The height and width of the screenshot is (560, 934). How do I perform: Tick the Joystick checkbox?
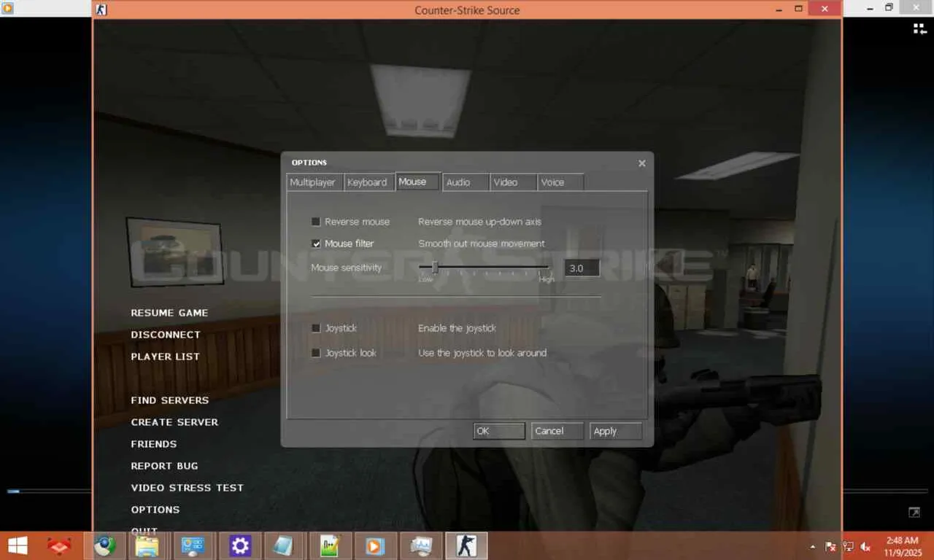coord(316,328)
